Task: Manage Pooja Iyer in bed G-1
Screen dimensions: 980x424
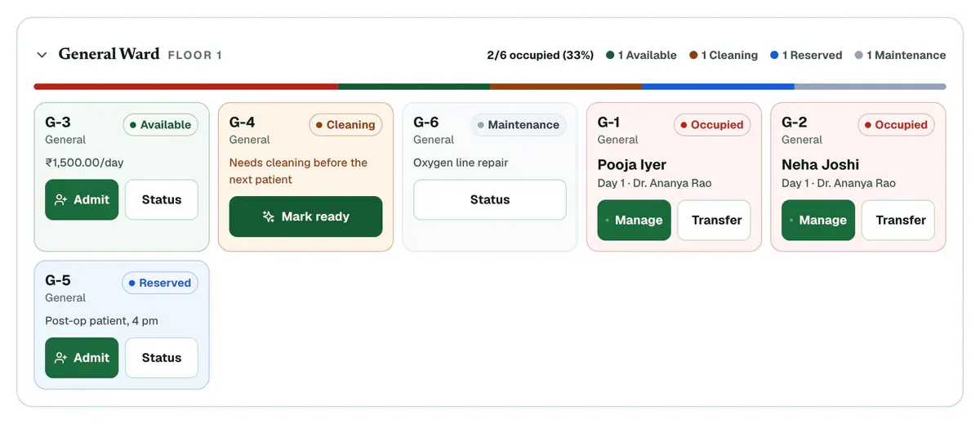Action: pos(635,220)
